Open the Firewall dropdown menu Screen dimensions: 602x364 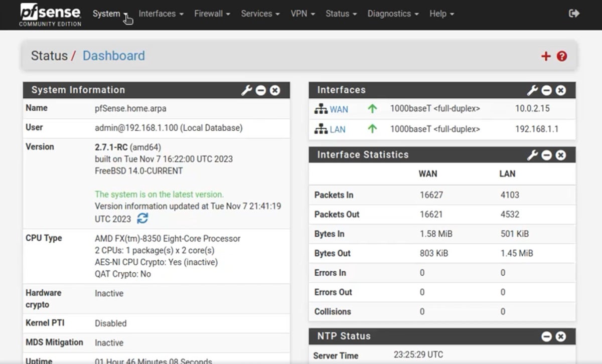point(212,14)
